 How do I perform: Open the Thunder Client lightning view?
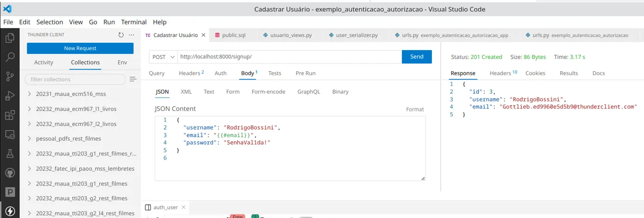[10, 211]
